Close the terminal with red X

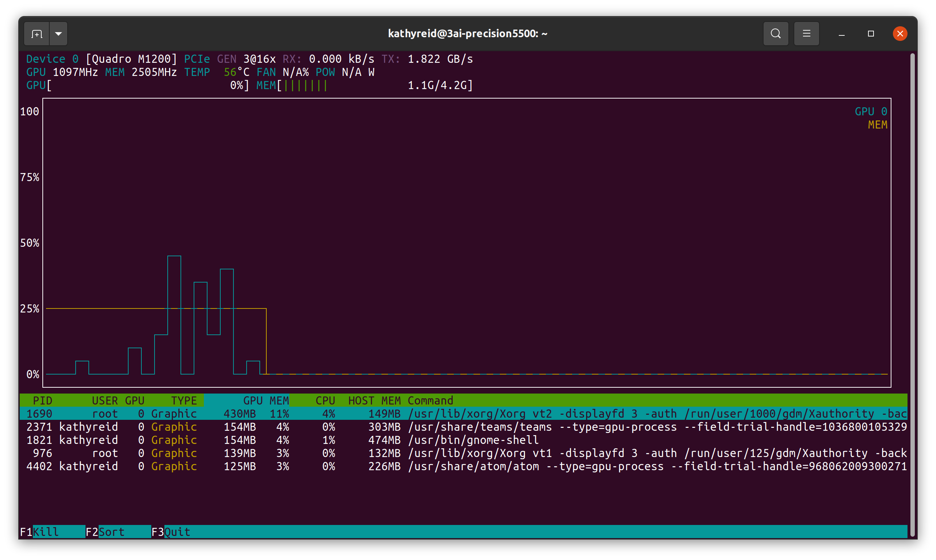(x=900, y=34)
